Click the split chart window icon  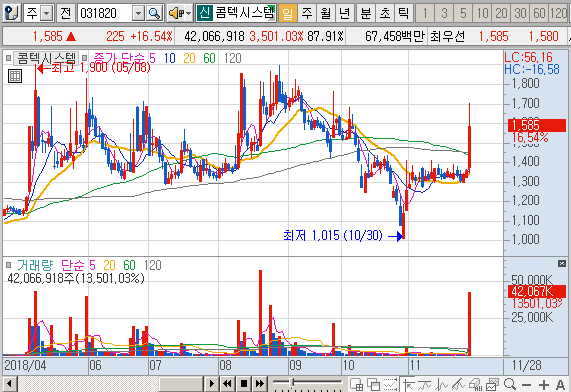[x=357, y=384]
